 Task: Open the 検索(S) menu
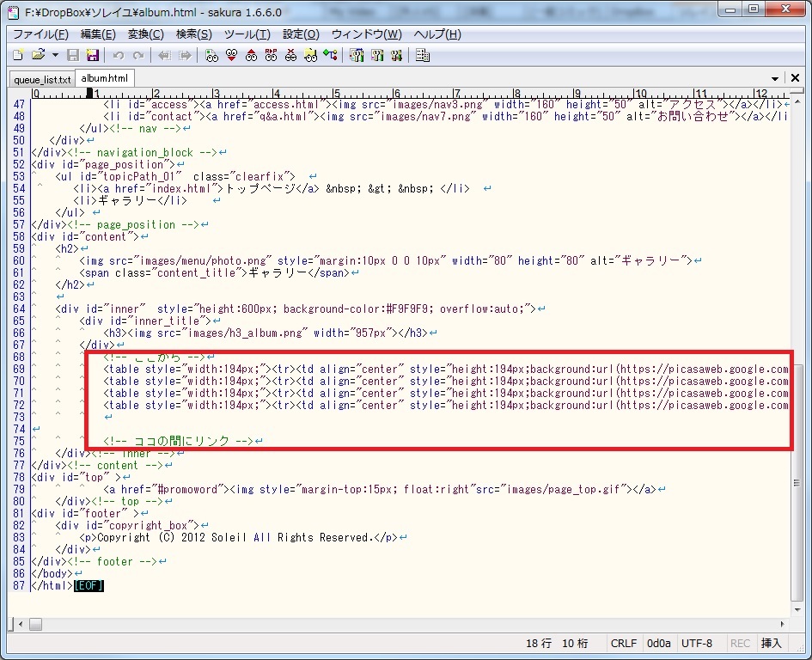(x=193, y=34)
